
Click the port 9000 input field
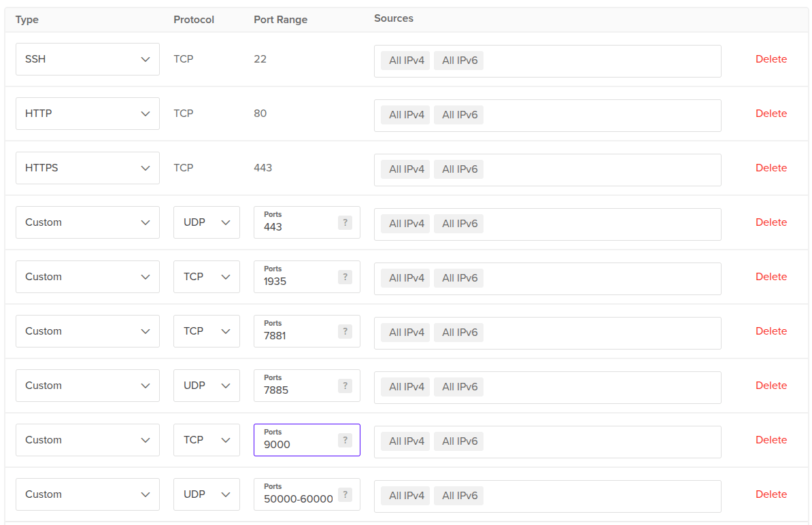click(296, 445)
